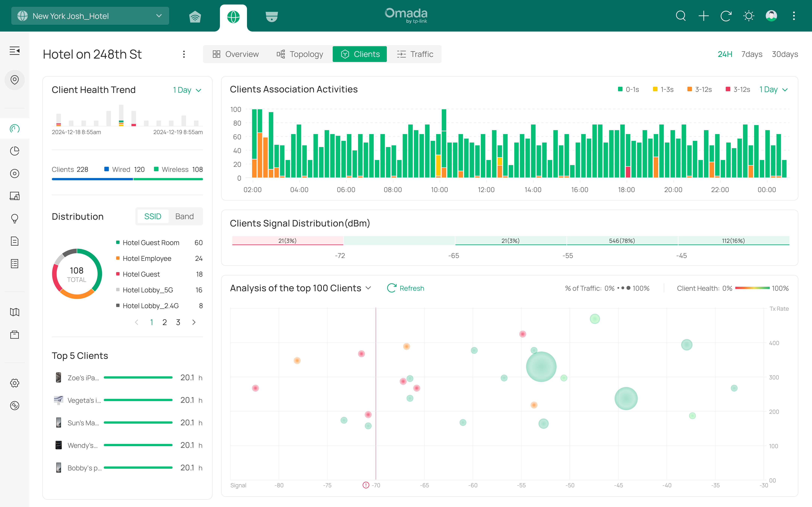Select the 7days time range

click(752, 54)
